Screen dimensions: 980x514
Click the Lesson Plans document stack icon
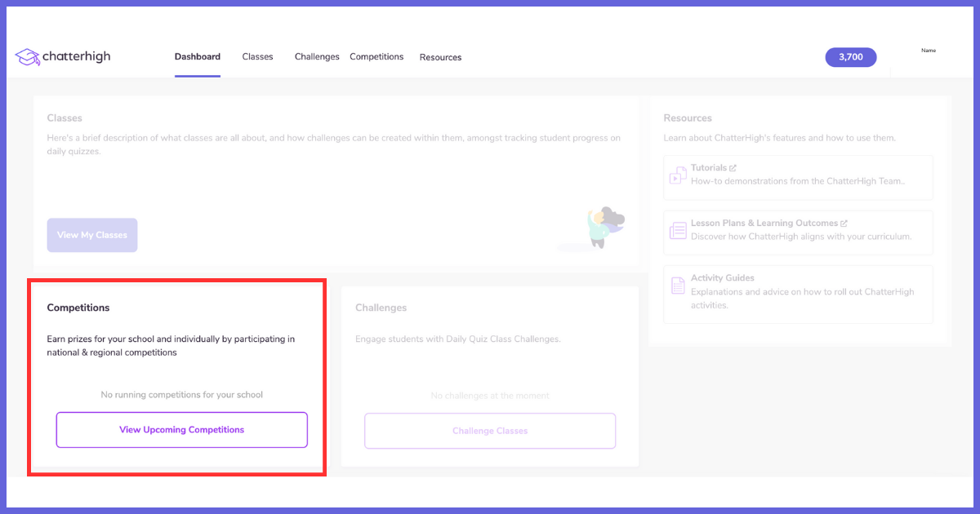[x=678, y=231]
